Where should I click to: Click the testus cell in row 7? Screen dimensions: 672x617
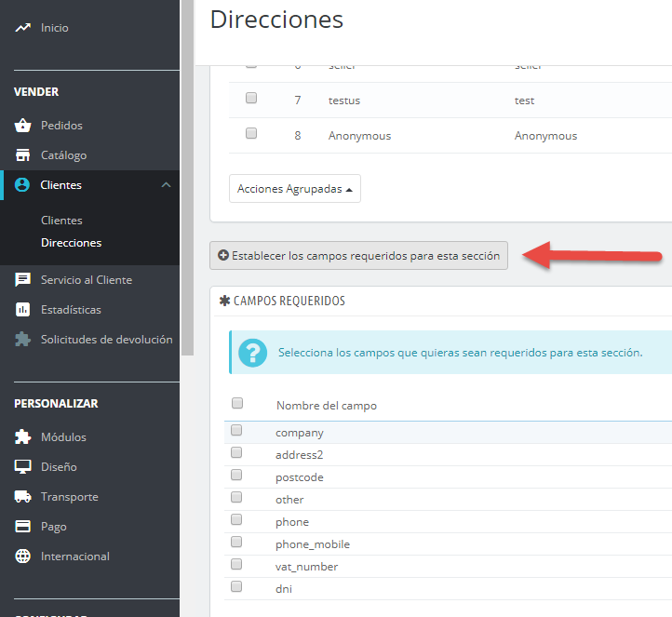(x=344, y=101)
